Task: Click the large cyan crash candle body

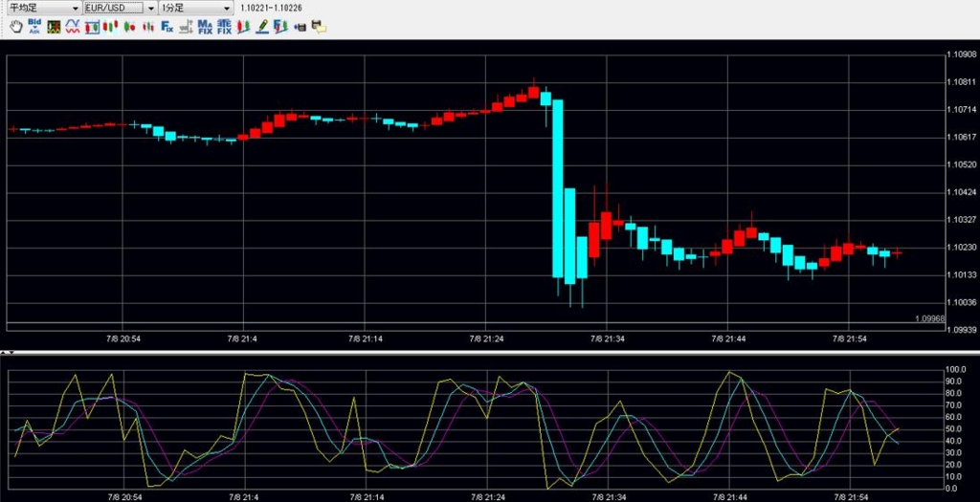Action: click(x=558, y=188)
